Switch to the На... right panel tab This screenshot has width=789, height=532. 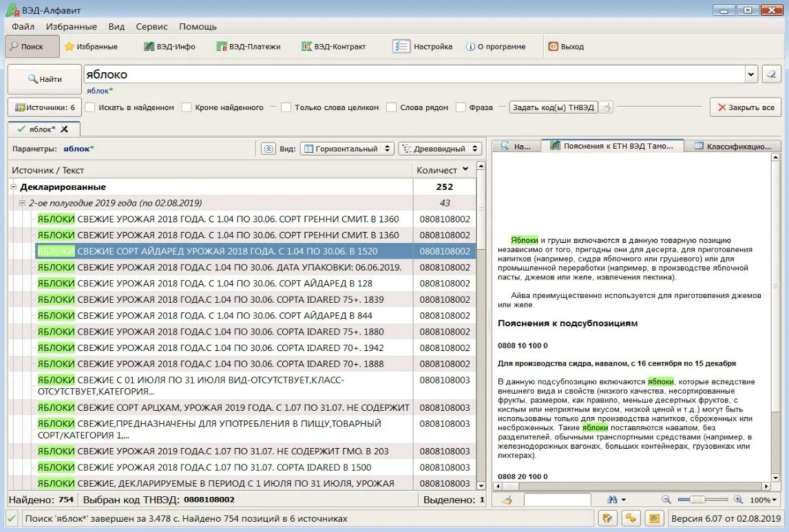pos(516,147)
